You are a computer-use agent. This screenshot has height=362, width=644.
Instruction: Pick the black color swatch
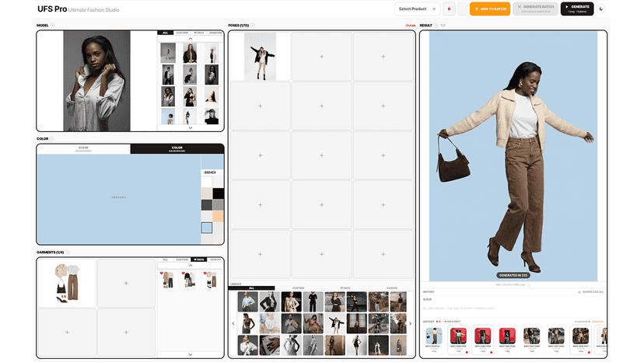(218, 193)
